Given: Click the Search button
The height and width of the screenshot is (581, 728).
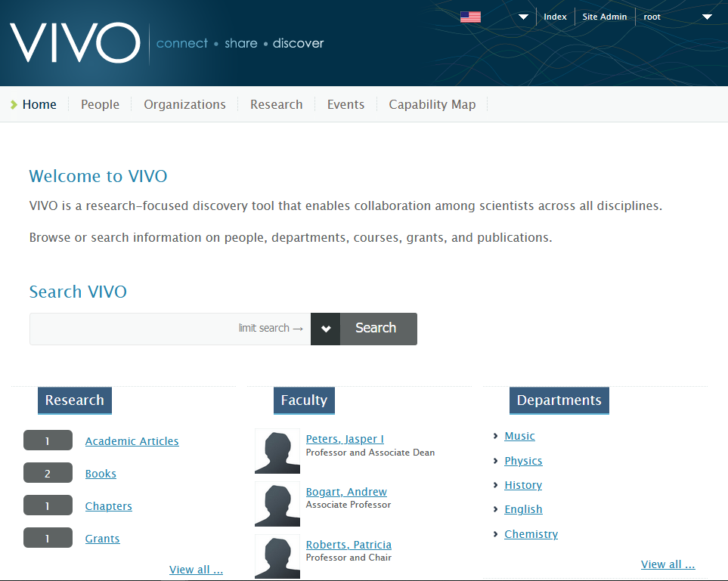Looking at the screenshot, I should click(379, 329).
